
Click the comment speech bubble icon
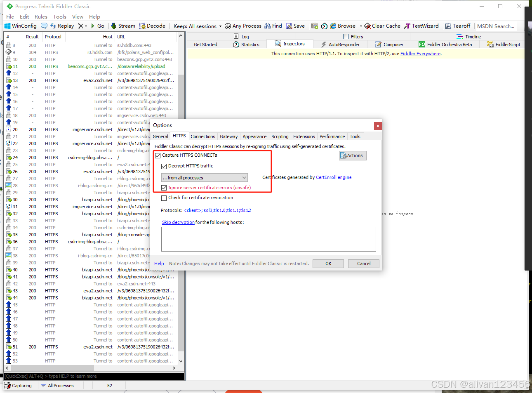coord(44,26)
